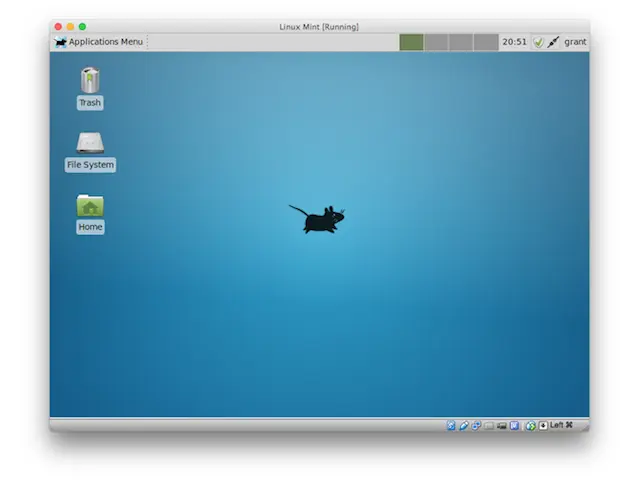Screen dimensions: 640x480
Task: Open the update manager shield icon
Action: coord(538,42)
